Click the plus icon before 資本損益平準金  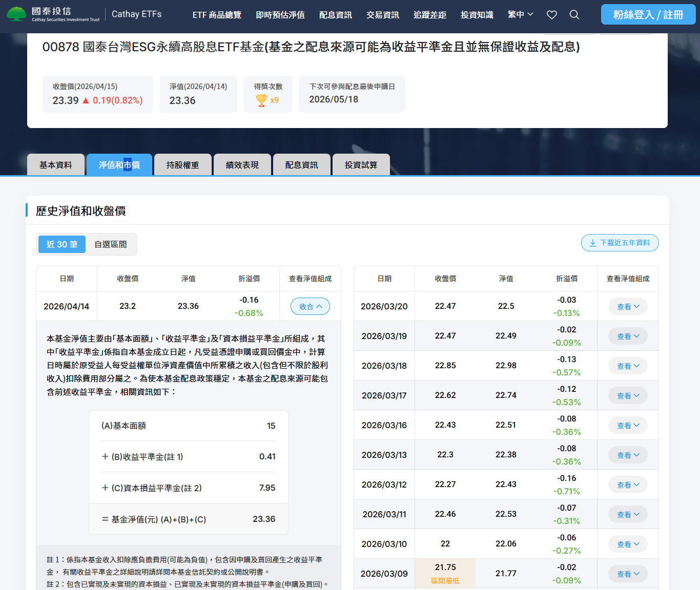pyautogui.click(x=105, y=488)
